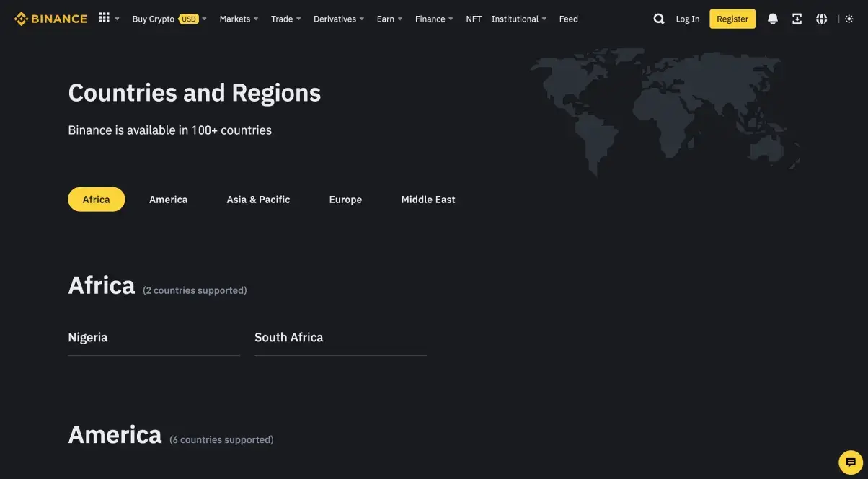Select the Asia & Pacific tab
The width and height of the screenshot is (868, 479).
coord(258,200)
